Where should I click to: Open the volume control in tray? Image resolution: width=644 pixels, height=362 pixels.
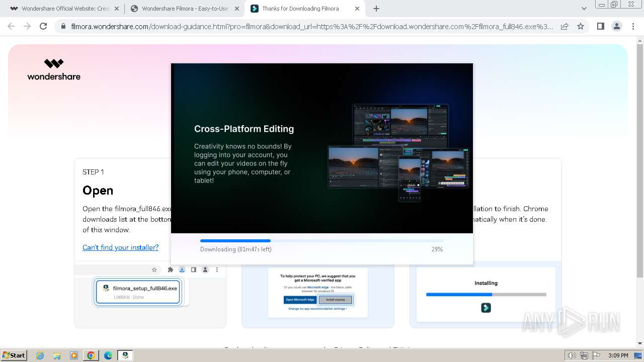[x=572, y=355]
